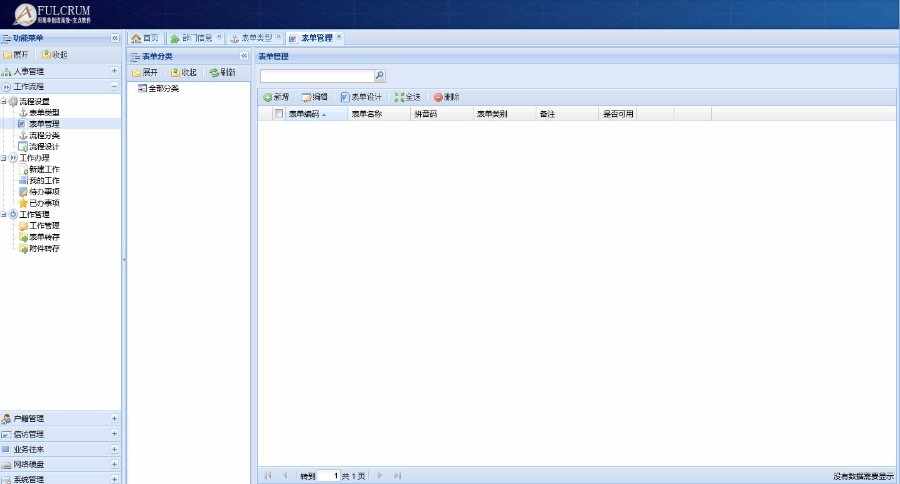
Task: Tick the select-all checkbox in the grid header
Action: [x=279, y=114]
